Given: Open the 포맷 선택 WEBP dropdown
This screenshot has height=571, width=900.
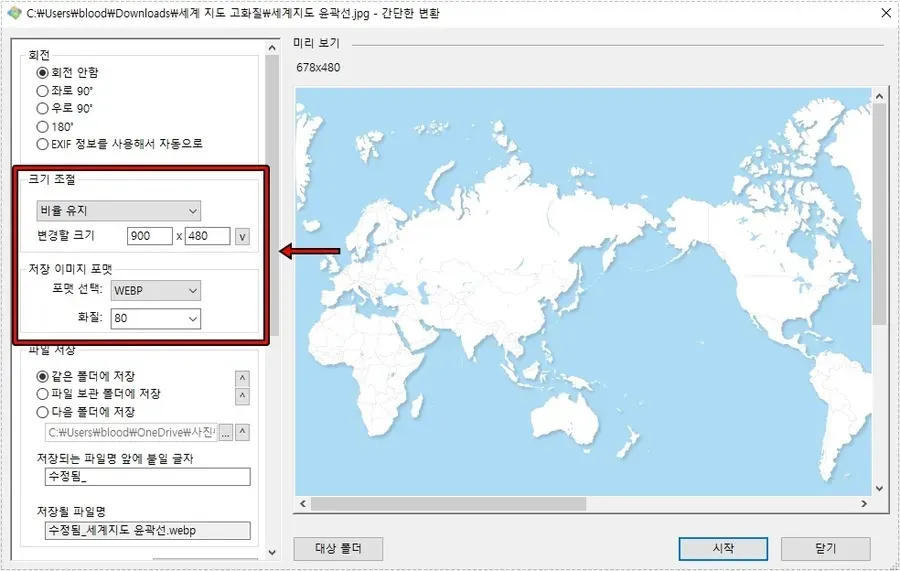Looking at the screenshot, I should 156,290.
